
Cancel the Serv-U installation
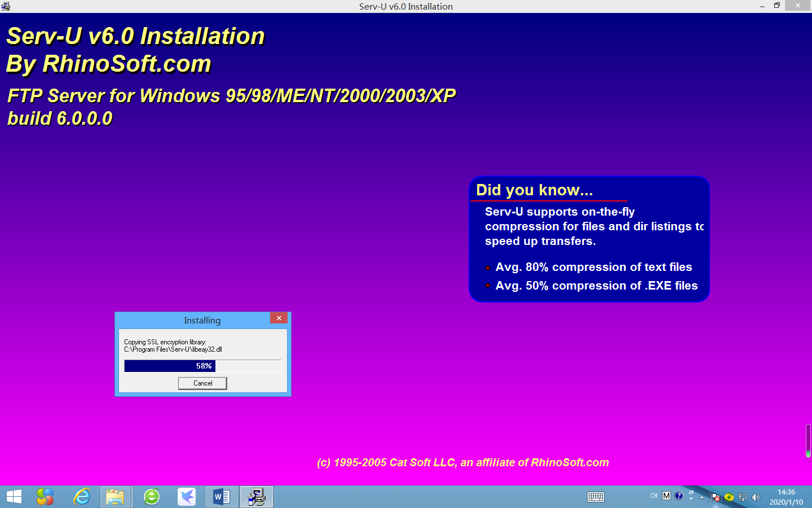pos(202,383)
